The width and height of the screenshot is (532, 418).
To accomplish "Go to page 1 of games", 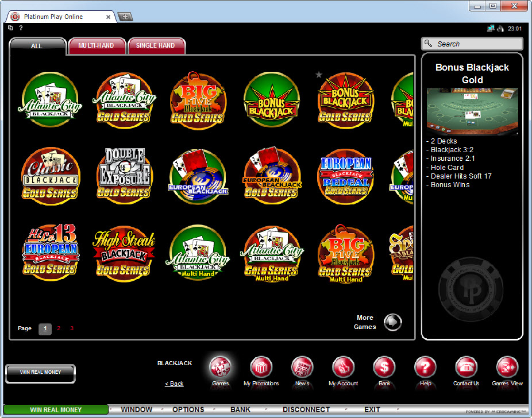I will [45, 328].
